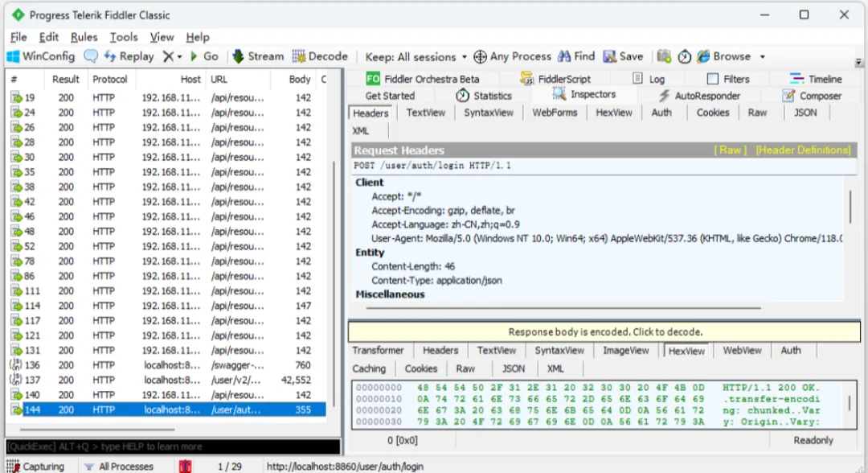Open the Statistics tab
868x473 pixels.
(485, 96)
